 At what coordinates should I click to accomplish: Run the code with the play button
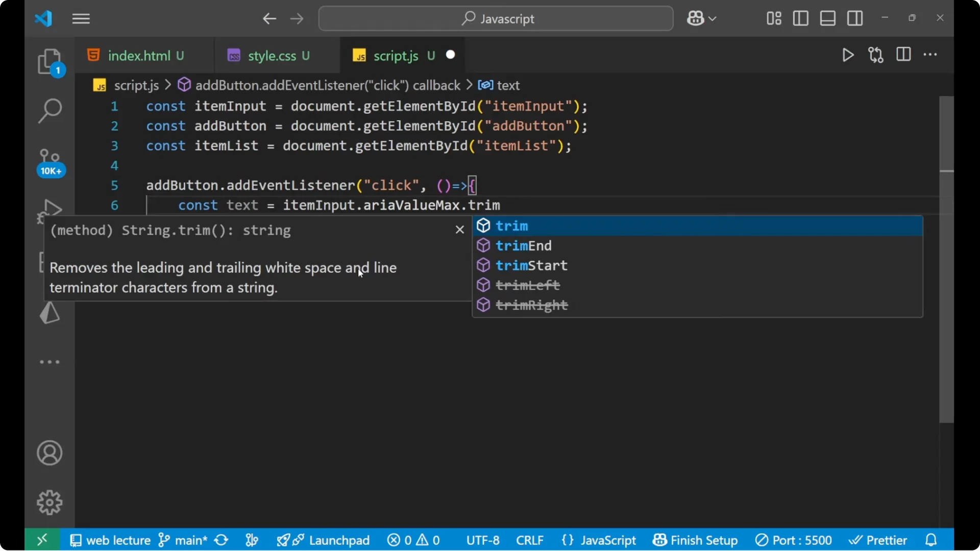pyautogui.click(x=848, y=55)
